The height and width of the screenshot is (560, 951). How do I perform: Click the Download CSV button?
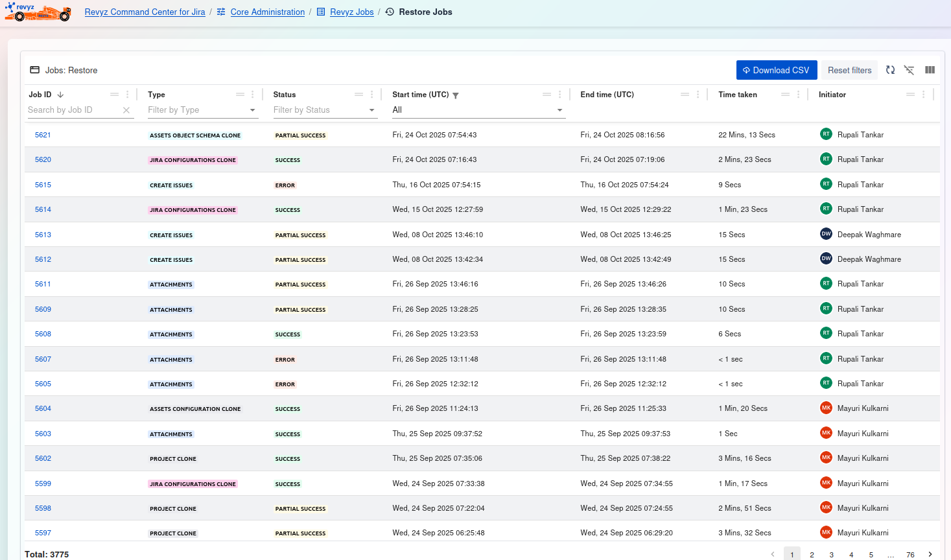tap(776, 70)
